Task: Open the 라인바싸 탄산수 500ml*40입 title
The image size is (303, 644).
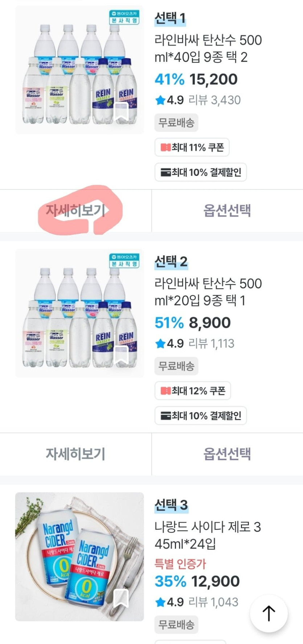Action: [208, 48]
